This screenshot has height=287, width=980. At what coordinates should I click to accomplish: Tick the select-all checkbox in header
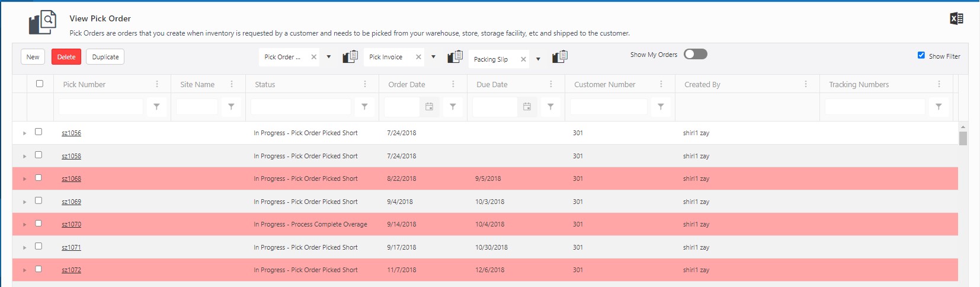coord(40,84)
